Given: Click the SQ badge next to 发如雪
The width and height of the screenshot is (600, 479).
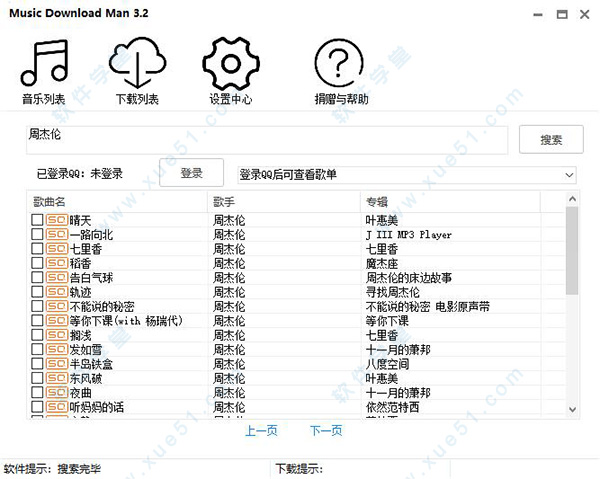Looking at the screenshot, I should tap(57, 349).
